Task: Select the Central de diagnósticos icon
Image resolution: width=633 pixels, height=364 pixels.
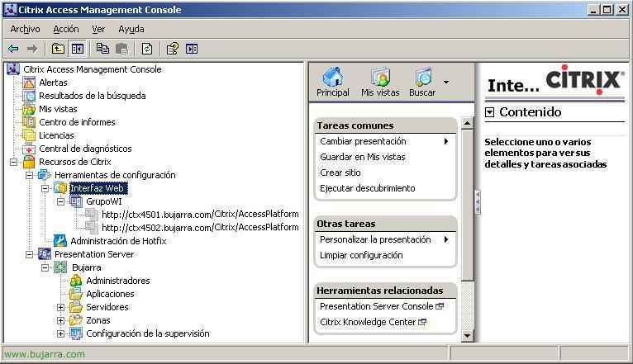Action: point(29,149)
